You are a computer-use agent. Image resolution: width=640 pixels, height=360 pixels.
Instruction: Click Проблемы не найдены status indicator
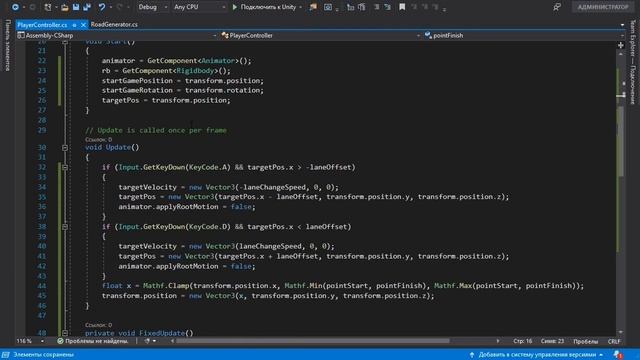click(x=93, y=341)
